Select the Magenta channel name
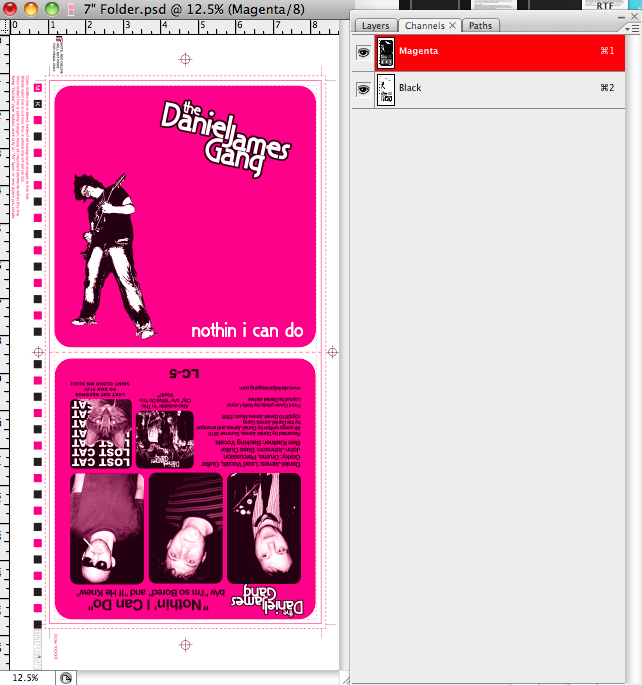642x685 pixels. click(418, 49)
